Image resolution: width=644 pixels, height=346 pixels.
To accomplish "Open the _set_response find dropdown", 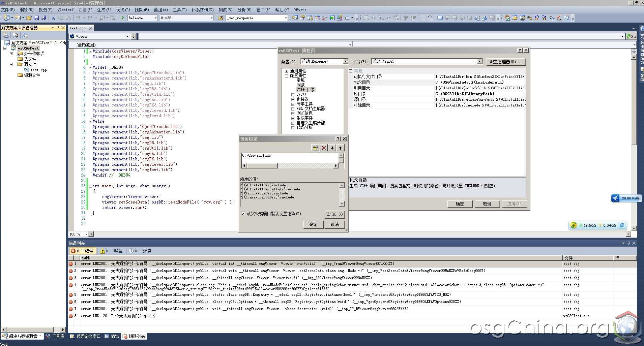I will [x=286, y=18].
